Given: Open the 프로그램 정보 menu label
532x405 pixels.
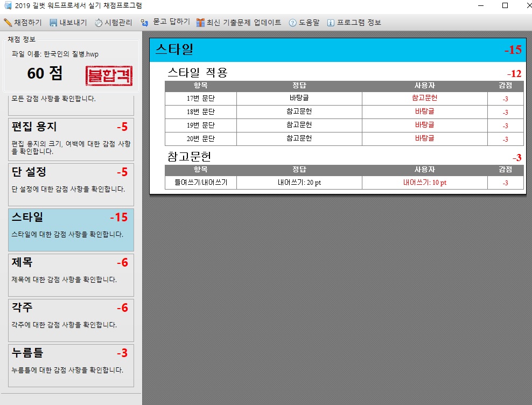Looking at the screenshot, I should [x=359, y=23].
